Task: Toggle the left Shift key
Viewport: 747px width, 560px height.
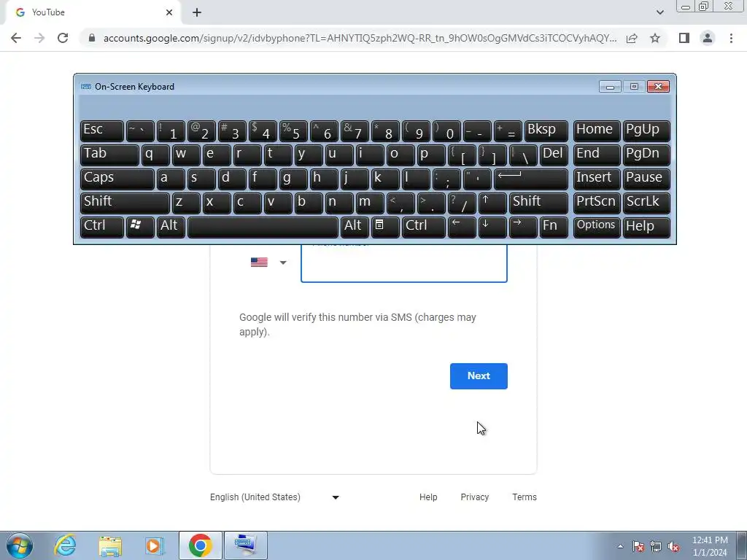Action: coord(125,203)
